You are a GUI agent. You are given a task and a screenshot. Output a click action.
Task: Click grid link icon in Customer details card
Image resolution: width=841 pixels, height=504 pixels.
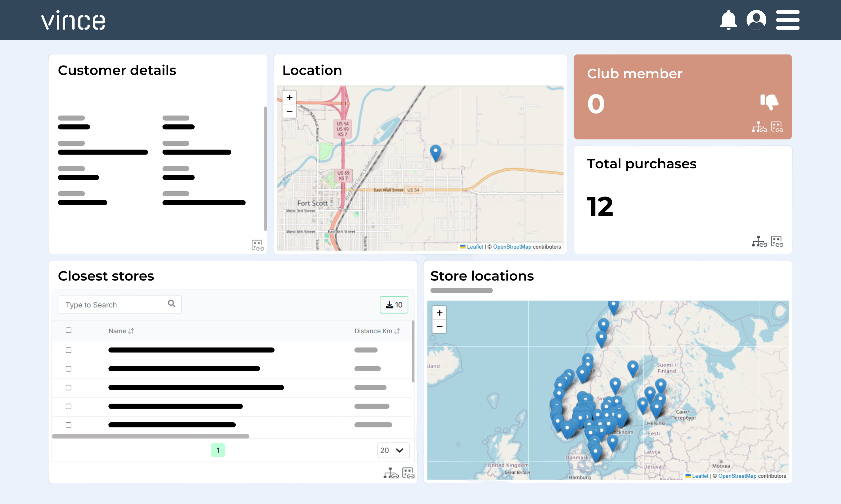[x=257, y=245]
